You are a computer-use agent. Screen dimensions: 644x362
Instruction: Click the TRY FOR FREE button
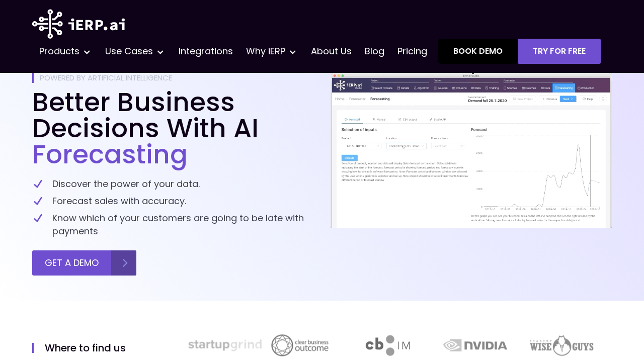pos(559,50)
